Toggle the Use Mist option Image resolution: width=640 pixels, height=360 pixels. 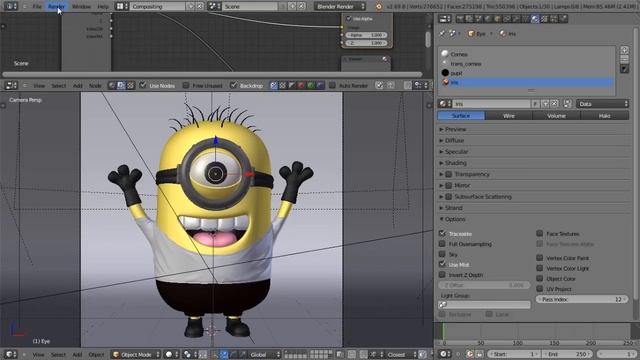pyautogui.click(x=442, y=264)
